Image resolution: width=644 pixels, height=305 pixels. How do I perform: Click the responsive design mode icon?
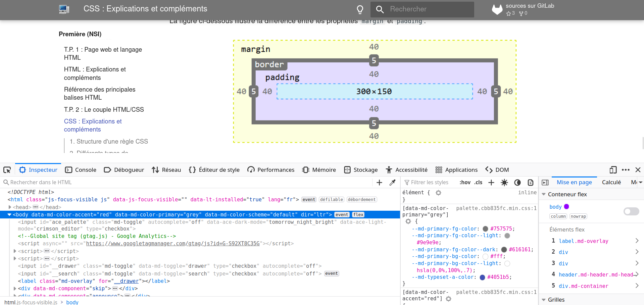(x=613, y=170)
